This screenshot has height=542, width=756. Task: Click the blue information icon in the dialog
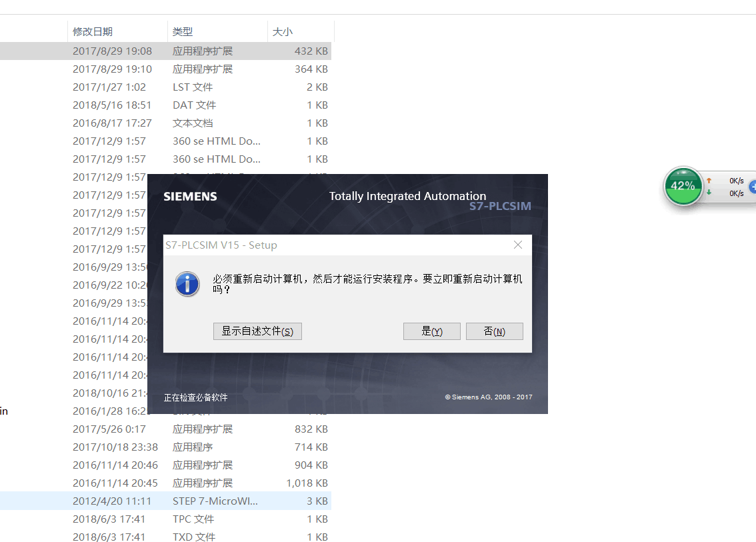(x=187, y=283)
